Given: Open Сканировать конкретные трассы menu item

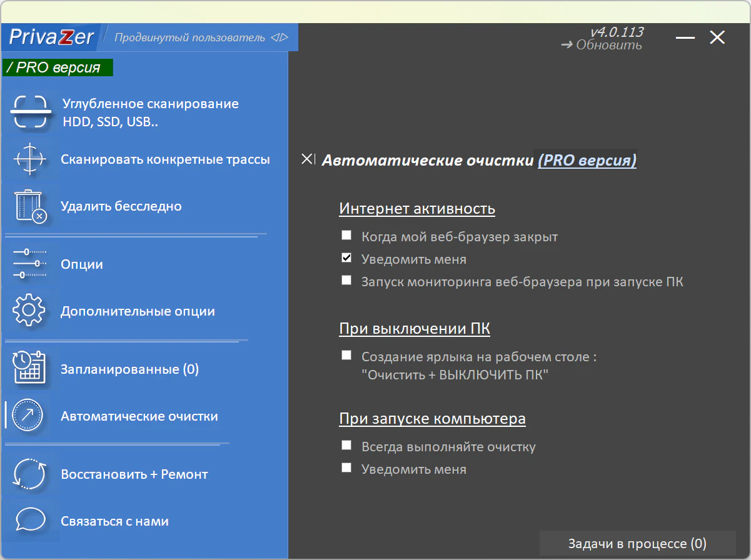Looking at the screenshot, I should click(x=165, y=159).
